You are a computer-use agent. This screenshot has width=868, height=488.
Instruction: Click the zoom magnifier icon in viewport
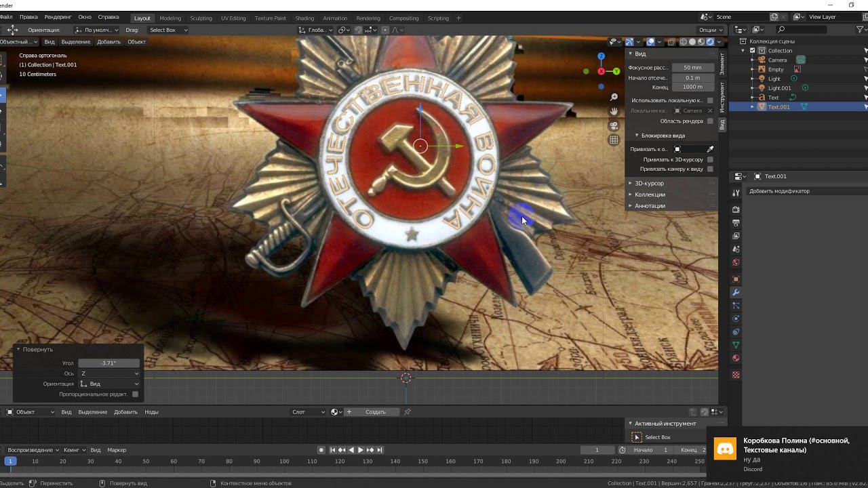pyautogui.click(x=614, y=98)
